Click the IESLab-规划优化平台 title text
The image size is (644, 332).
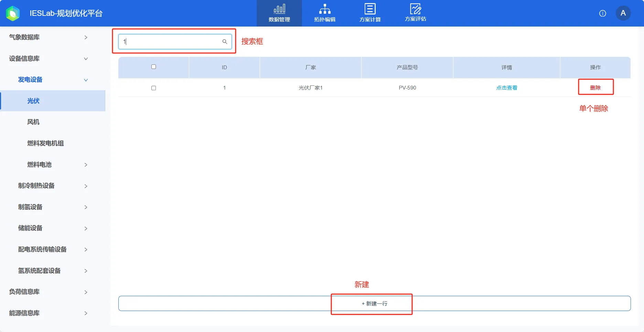(66, 13)
